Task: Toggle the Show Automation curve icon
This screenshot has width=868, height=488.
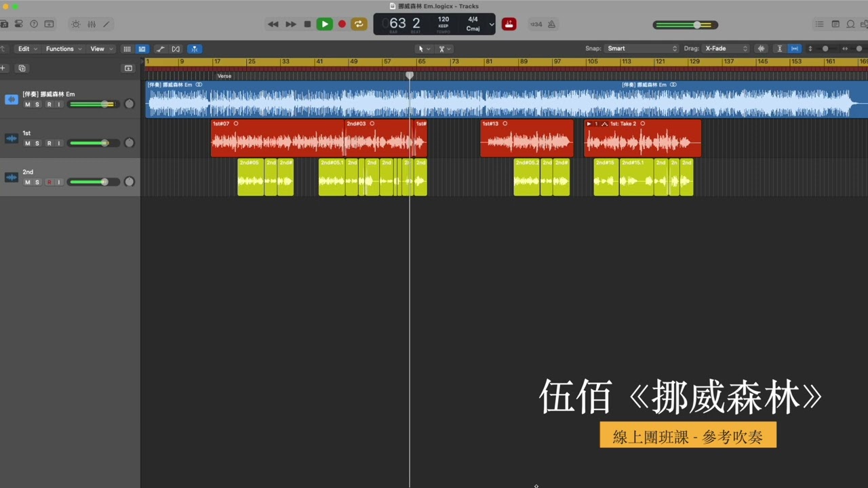Action: [x=160, y=49]
